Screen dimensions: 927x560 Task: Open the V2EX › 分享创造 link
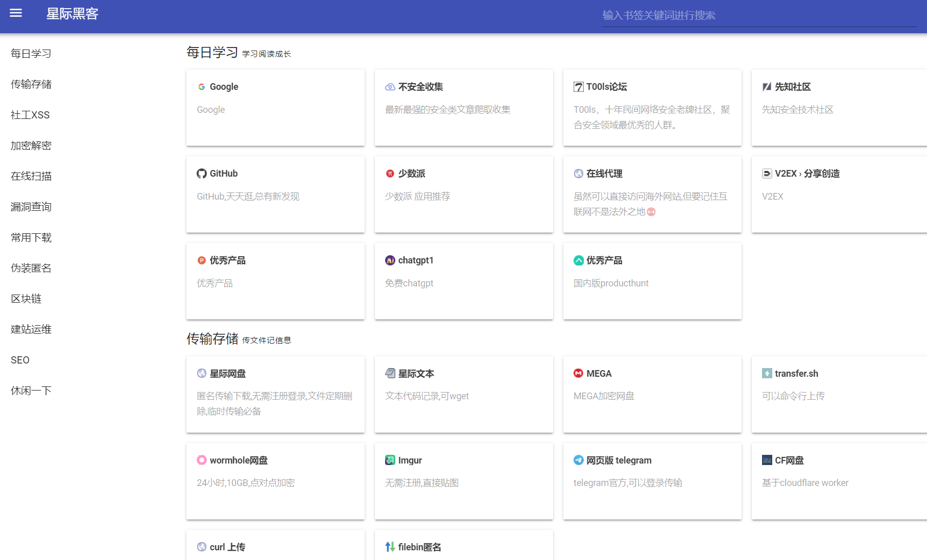(807, 174)
